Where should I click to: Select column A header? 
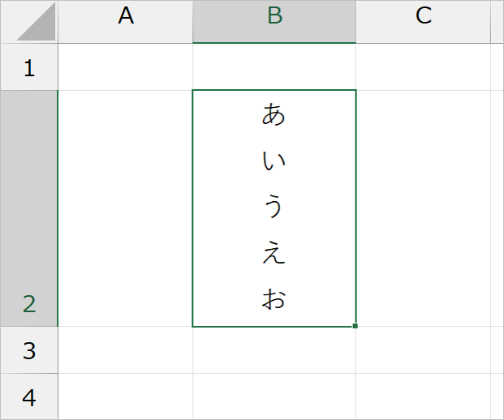[125, 22]
